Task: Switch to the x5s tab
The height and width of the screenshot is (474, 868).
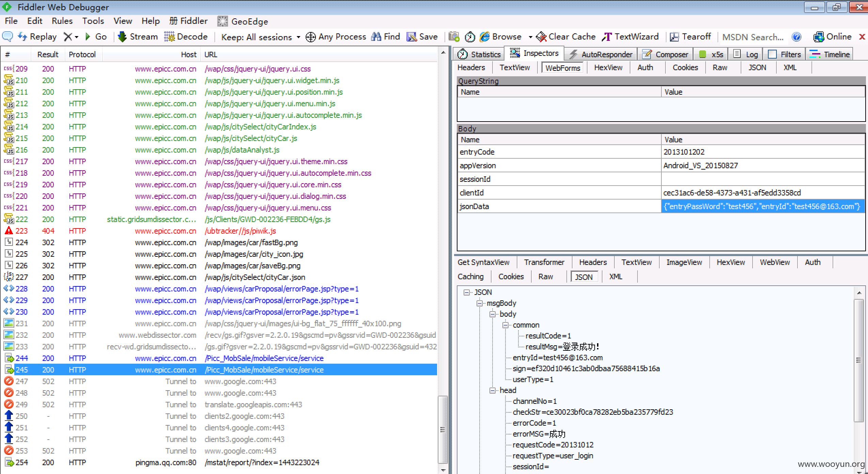Action: click(x=711, y=54)
